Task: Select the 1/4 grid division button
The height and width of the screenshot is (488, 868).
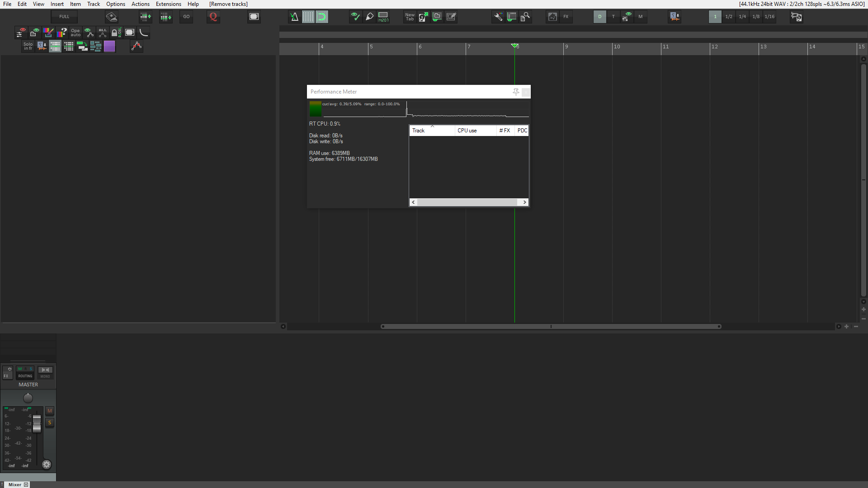Action: pos(742,17)
